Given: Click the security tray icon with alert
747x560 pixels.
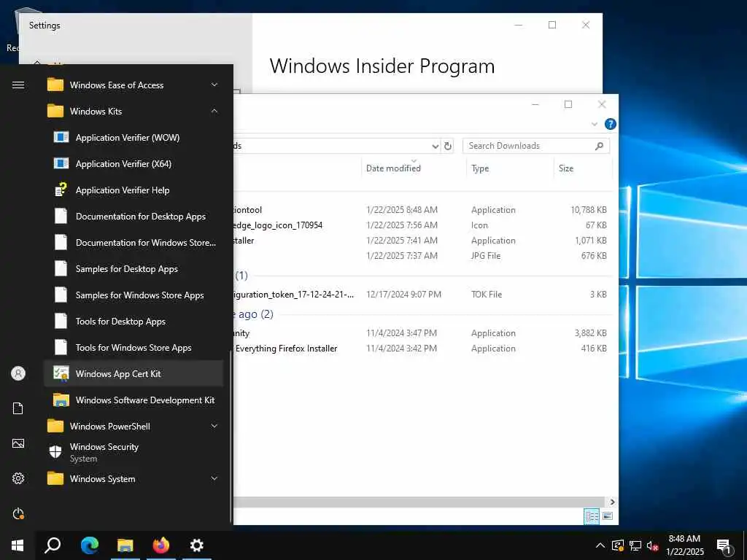Looking at the screenshot, I should [x=618, y=545].
